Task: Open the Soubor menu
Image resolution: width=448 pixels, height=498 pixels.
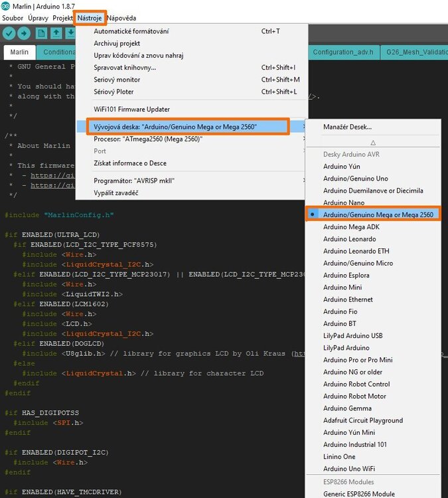Action: [13, 18]
